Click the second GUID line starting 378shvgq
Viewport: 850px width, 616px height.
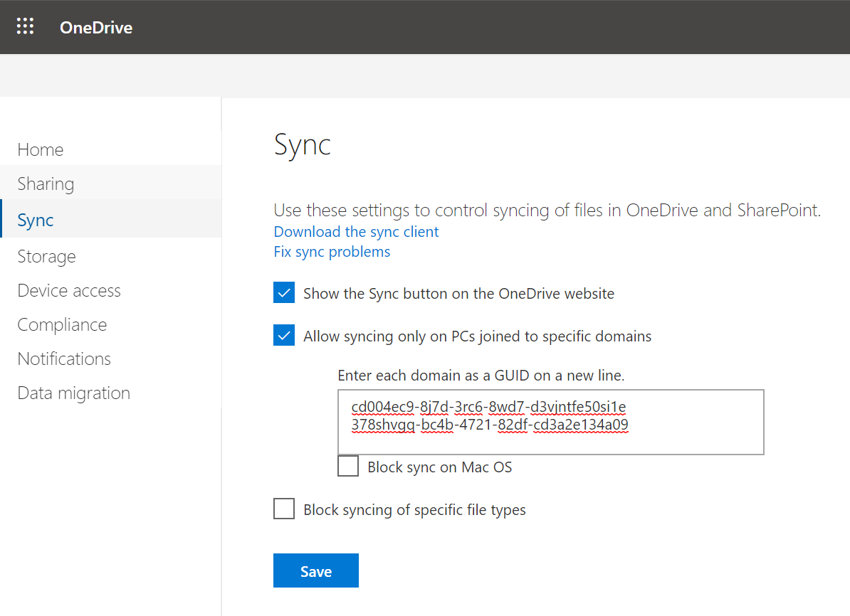tap(490, 425)
